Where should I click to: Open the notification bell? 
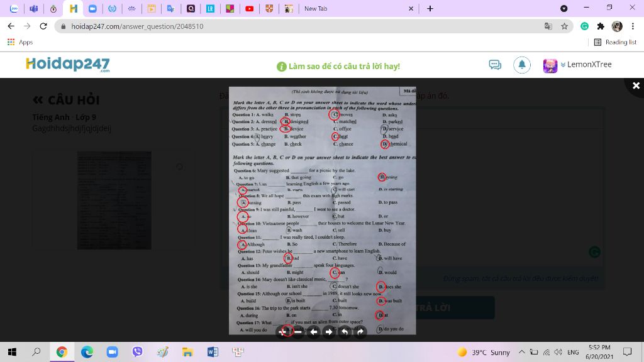point(521,65)
